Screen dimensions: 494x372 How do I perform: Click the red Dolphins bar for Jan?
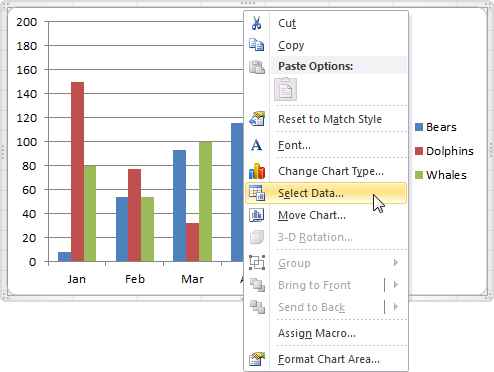coord(77,171)
